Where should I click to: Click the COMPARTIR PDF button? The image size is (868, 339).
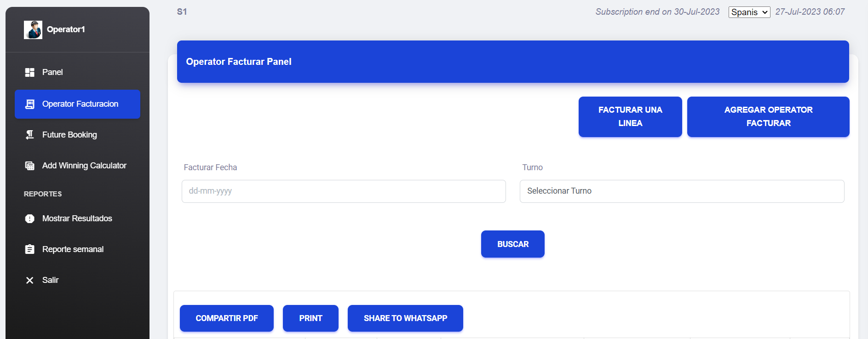(227, 318)
